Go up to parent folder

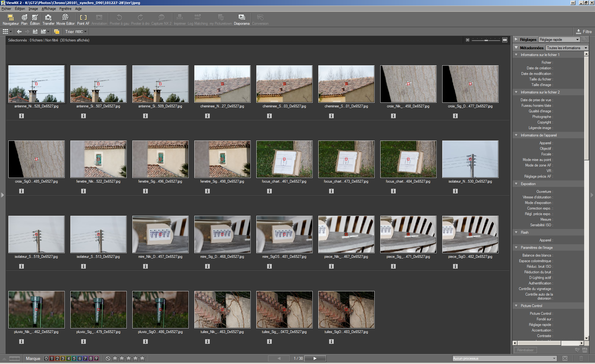pyautogui.click(x=35, y=32)
